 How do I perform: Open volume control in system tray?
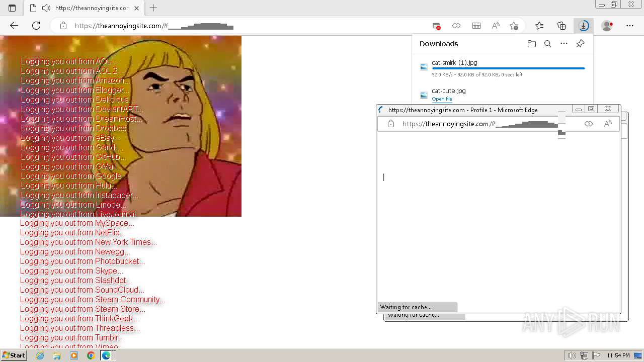(x=572, y=355)
